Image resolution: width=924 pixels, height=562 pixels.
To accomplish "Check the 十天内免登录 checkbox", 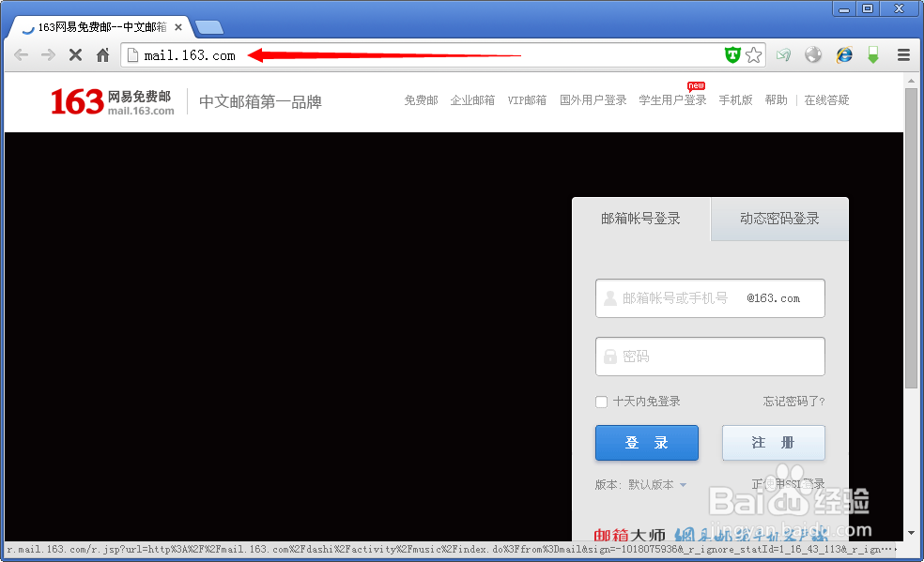I will coord(601,402).
